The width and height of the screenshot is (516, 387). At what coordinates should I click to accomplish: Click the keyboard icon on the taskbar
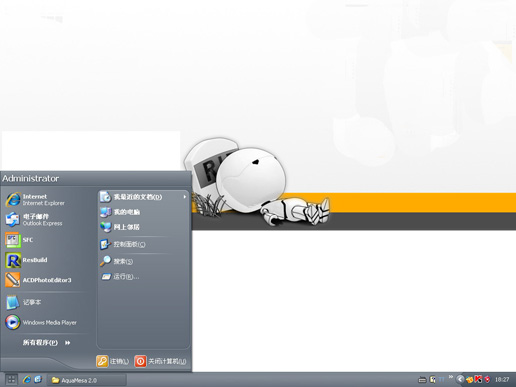coord(422,380)
